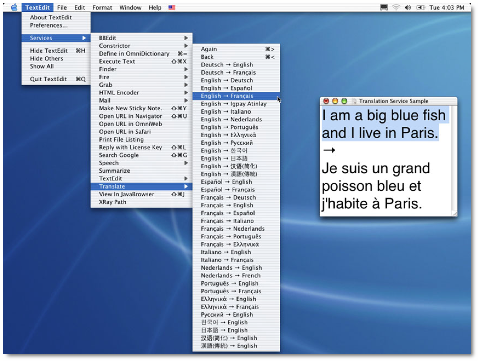Choose Back in Translate submenu

coord(236,57)
